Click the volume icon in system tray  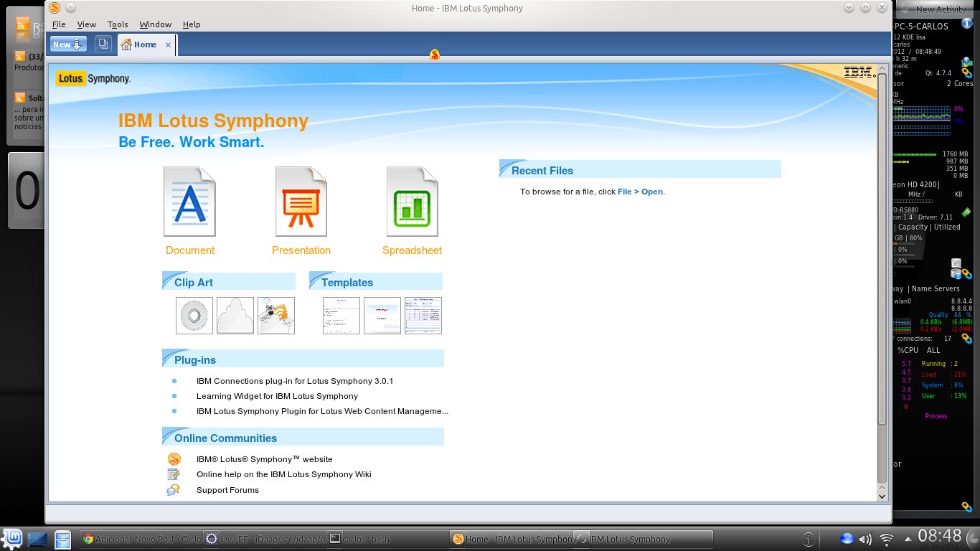click(865, 539)
